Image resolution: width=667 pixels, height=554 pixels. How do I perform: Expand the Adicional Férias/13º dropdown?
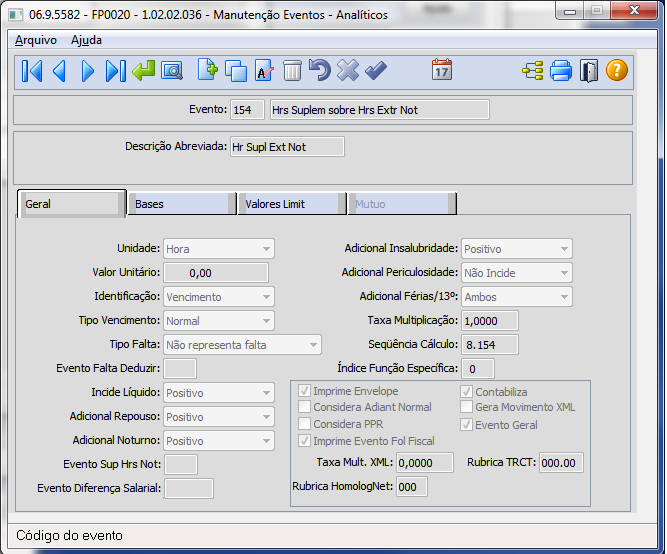pyautogui.click(x=564, y=297)
